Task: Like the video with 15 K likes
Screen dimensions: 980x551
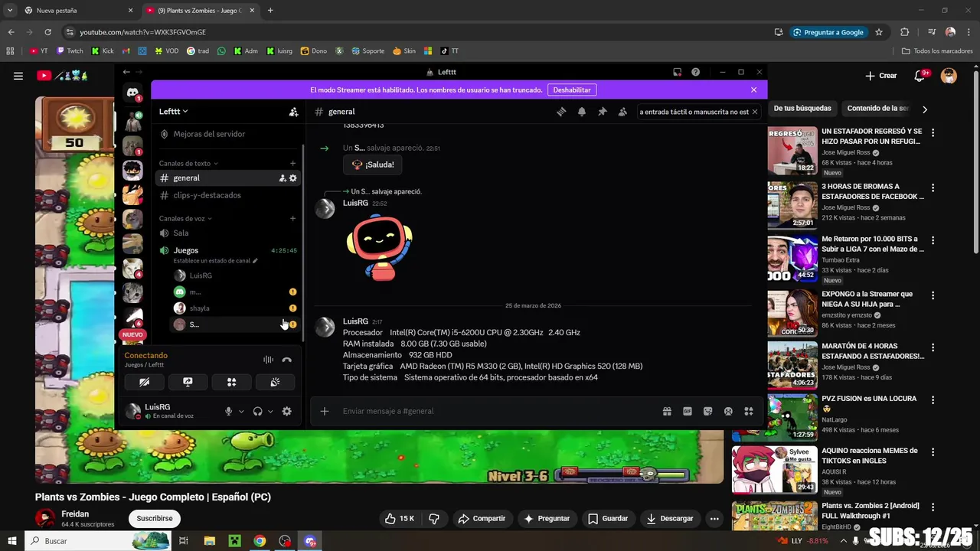Action: click(x=400, y=518)
